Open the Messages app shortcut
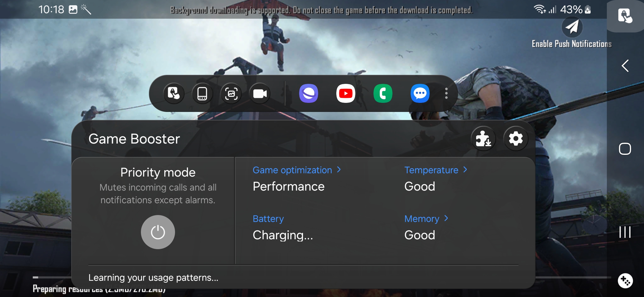This screenshot has width=644, height=297. click(420, 94)
